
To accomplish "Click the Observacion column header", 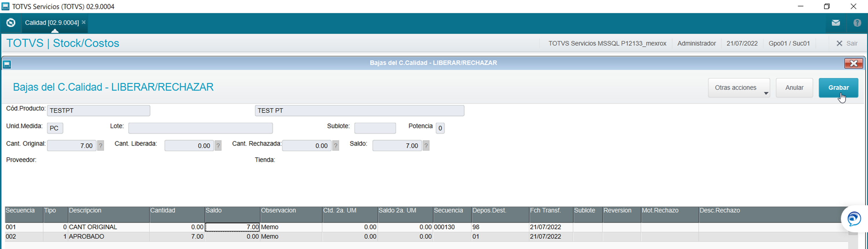I will (291, 214).
